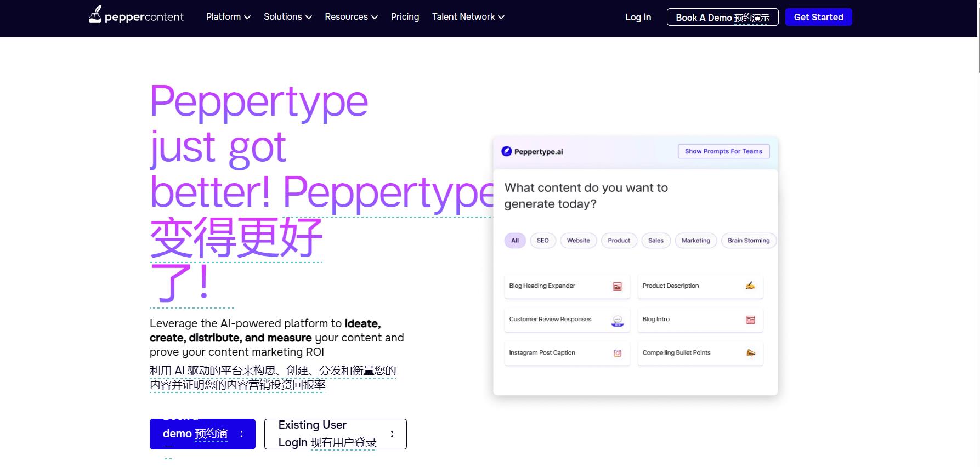This screenshot has width=980, height=467.
Task: Go to the Pricing page
Action: coord(405,17)
